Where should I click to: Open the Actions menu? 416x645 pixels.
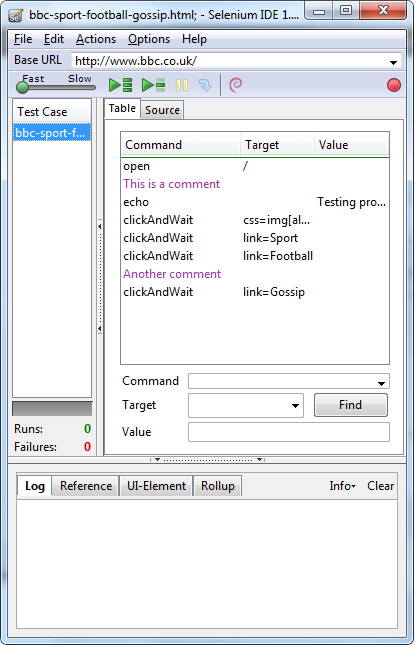96,39
